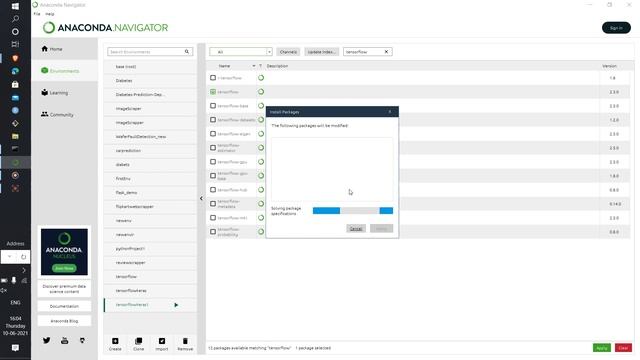Click the Version column header
This screenshot has width=640, height=360.
coord(609,66)
